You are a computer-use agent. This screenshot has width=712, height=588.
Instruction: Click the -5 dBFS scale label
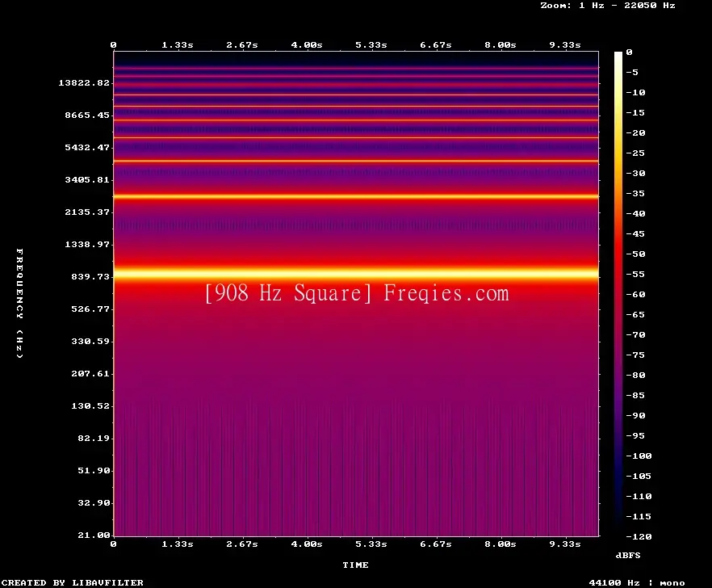(x=632, y=72)
